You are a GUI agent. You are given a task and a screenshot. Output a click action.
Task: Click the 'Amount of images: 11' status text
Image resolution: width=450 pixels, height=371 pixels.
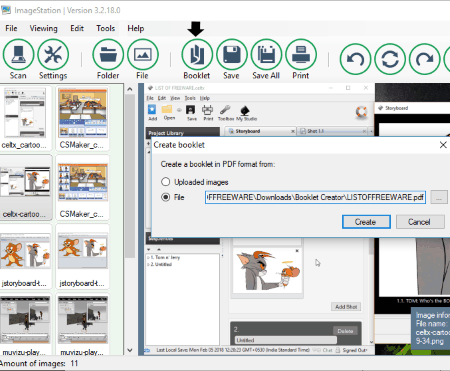point(39,363)
